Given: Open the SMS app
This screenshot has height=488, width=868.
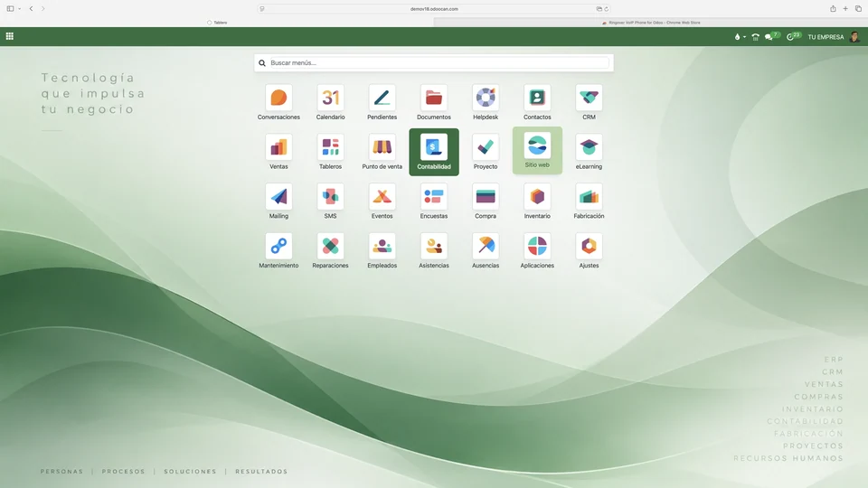Looking at the screenshot, I should [x=331, y=202].
